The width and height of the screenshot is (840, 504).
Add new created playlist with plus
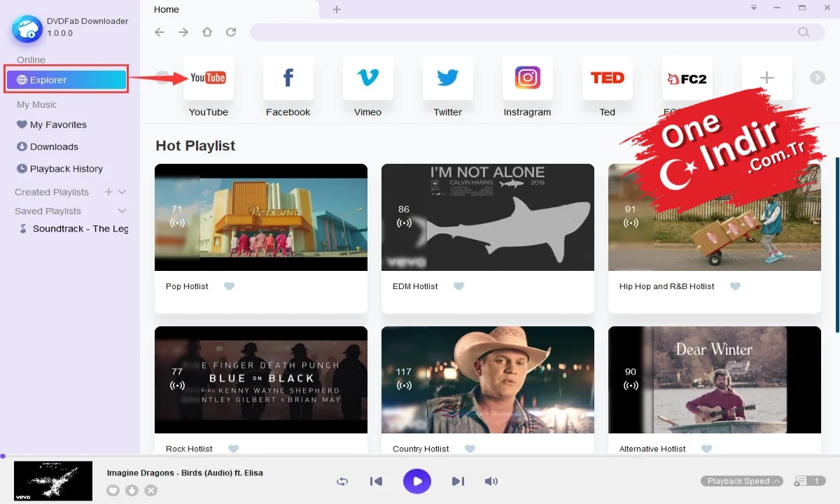pos(108,192)
